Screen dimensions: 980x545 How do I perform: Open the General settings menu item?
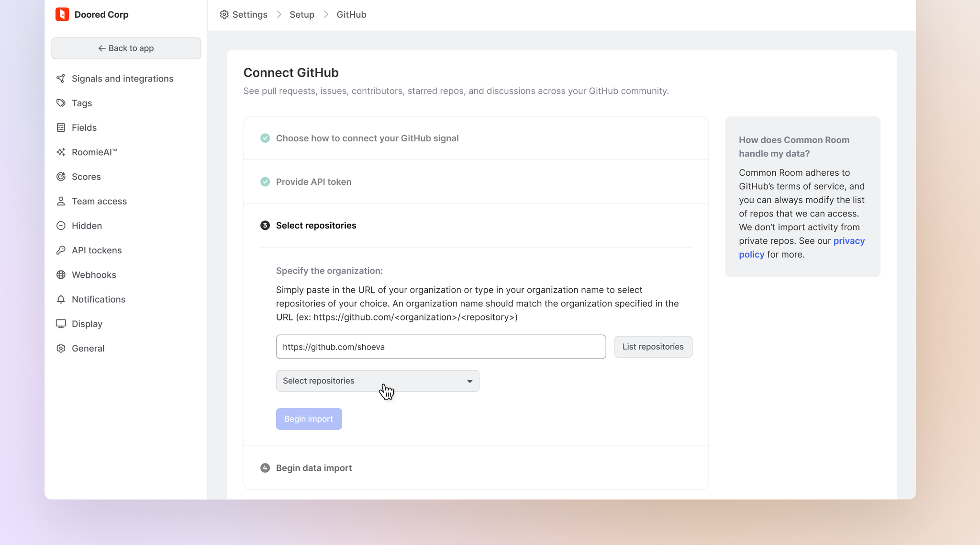[x=88, y=348]
